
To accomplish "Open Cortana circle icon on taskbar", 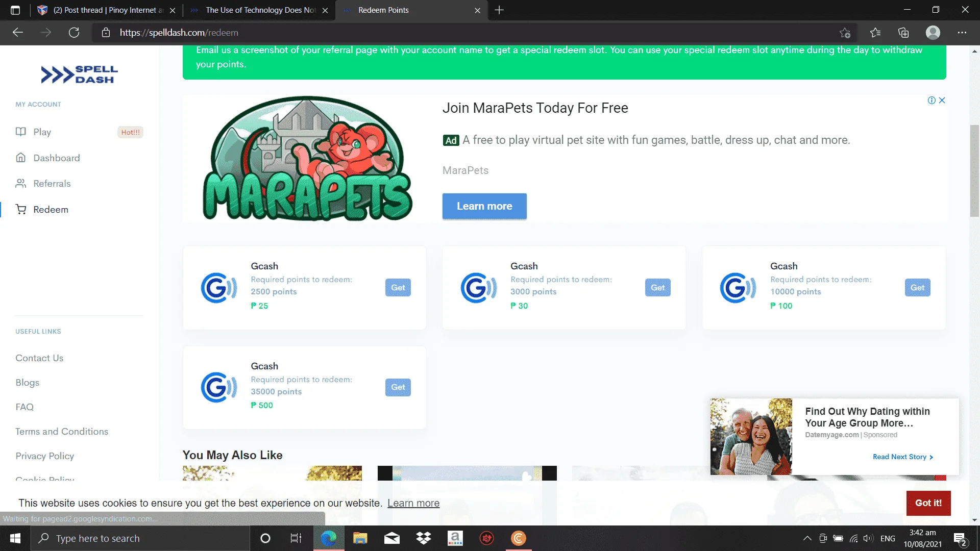I will 265,538.
